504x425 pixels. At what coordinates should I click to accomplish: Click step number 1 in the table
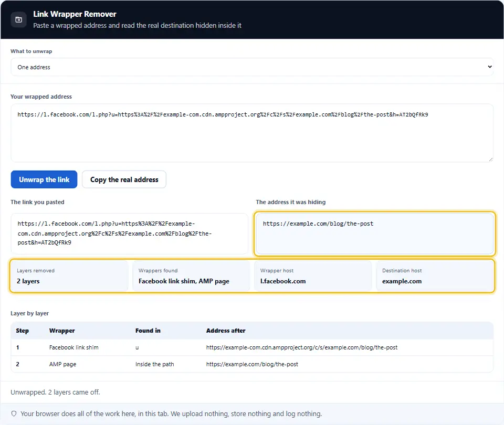(18, 347)
